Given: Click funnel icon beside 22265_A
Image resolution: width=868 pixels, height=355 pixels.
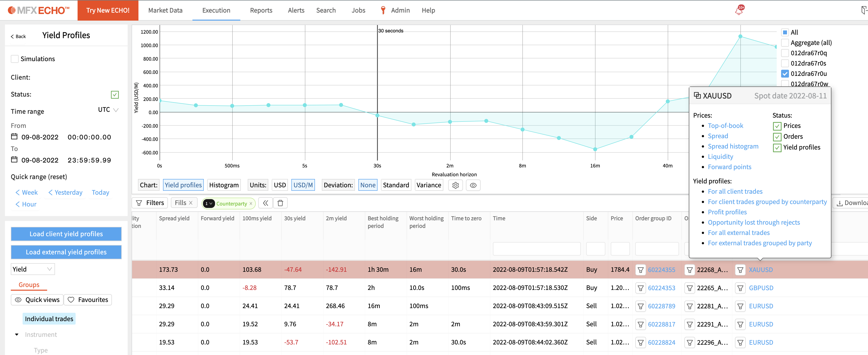Looking at the screenshot, I should 690,288.
